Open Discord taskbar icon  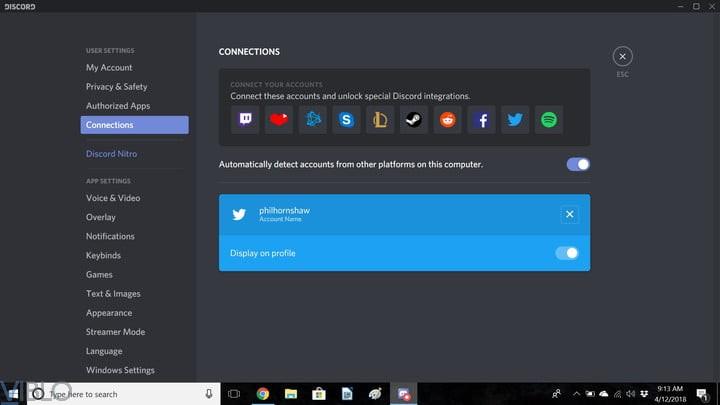404,394
